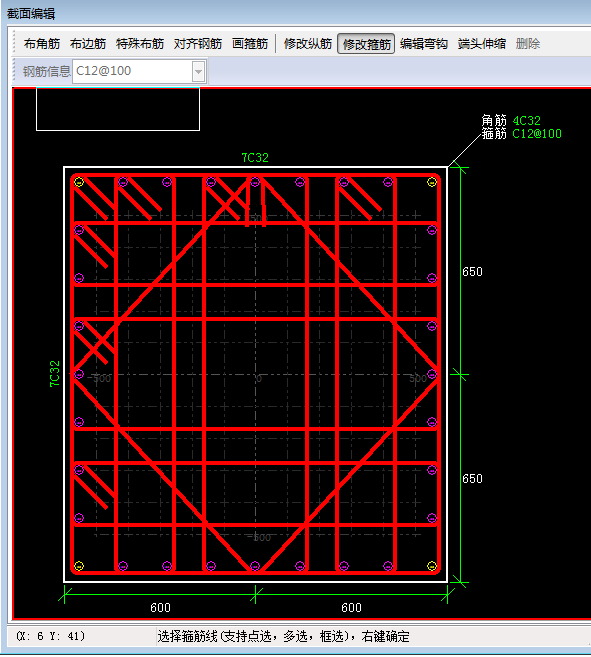This screenshot has width=591, height=657.
Task: Select the top-right yellow corner rebar circle
Action: tap(432, 182)
